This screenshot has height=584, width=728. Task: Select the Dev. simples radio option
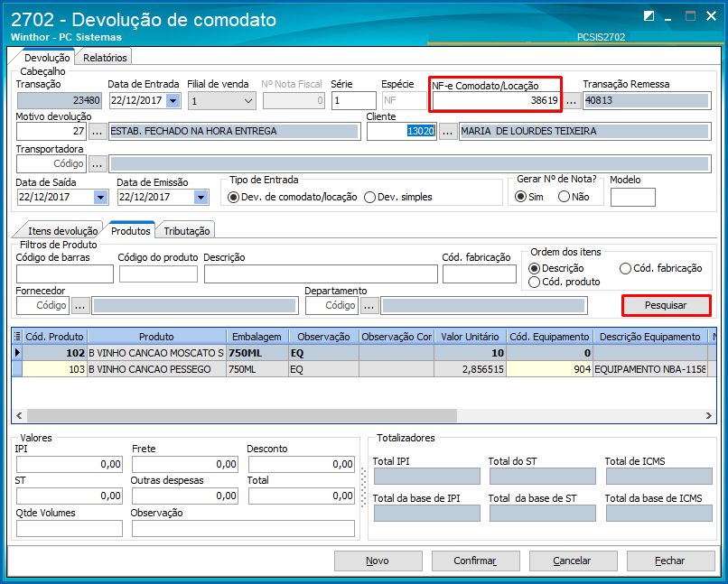tap(370, 197)
